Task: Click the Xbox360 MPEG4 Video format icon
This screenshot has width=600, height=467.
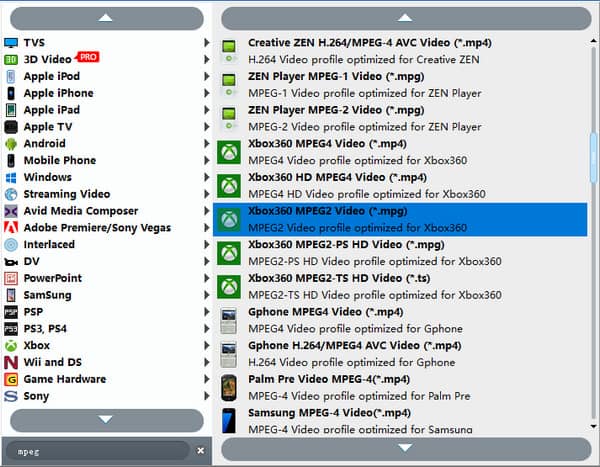Action: point(229,151)
